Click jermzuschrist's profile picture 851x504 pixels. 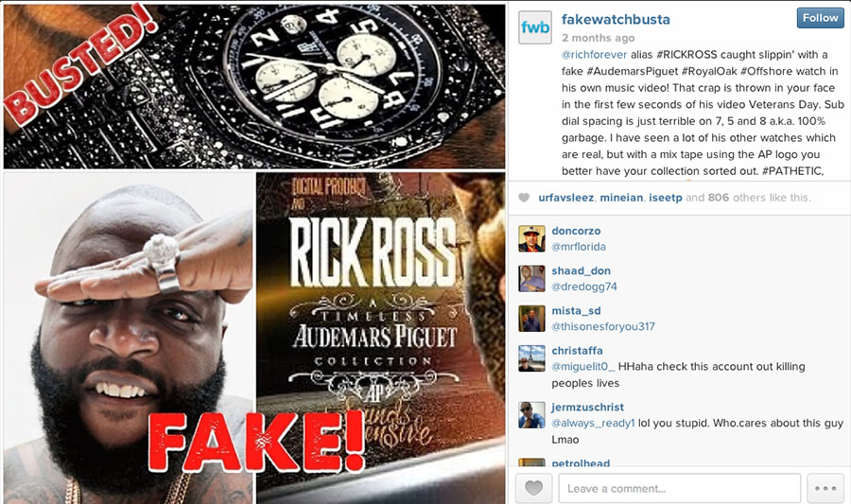pos(531,415)
